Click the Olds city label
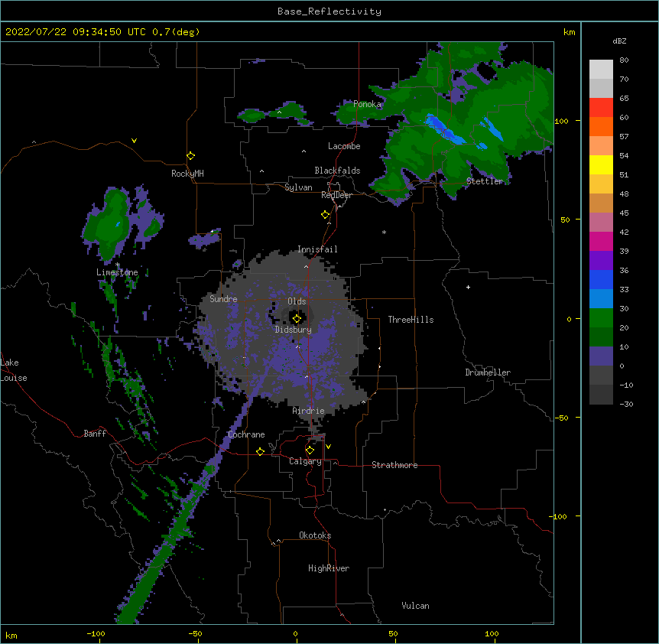Viewport: 659px width, 644px height. point(297,301)
